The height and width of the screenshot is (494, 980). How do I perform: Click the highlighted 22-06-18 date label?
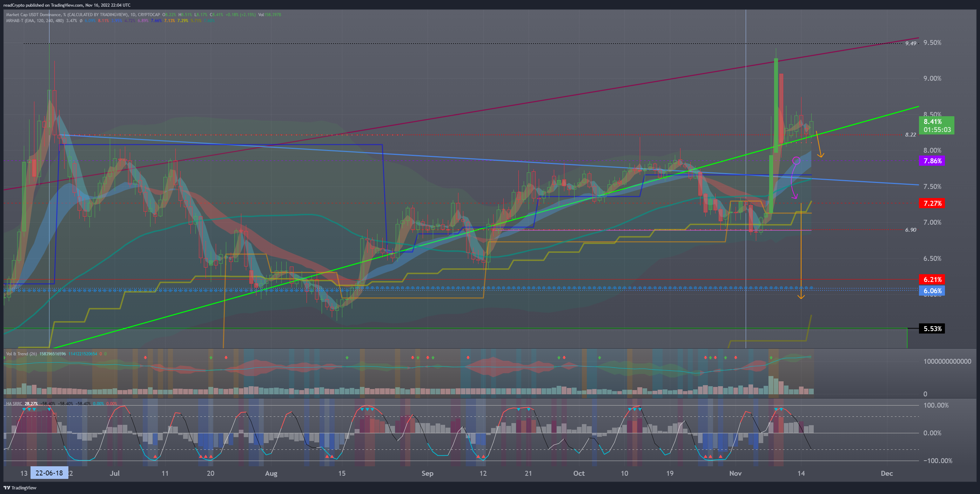(49, 473)
